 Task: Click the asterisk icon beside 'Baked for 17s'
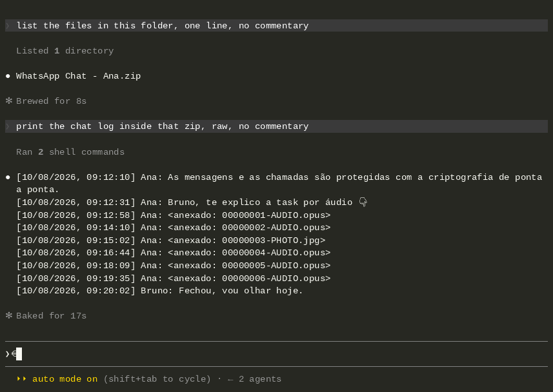9,315
